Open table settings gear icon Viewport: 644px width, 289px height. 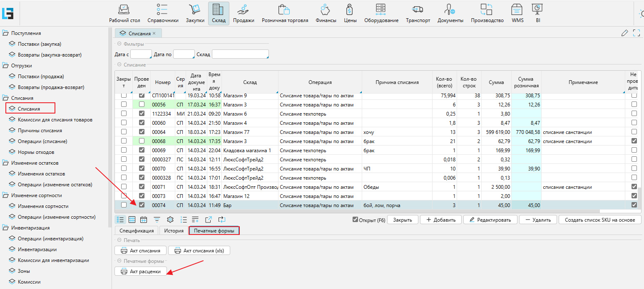tap(170, 220)
